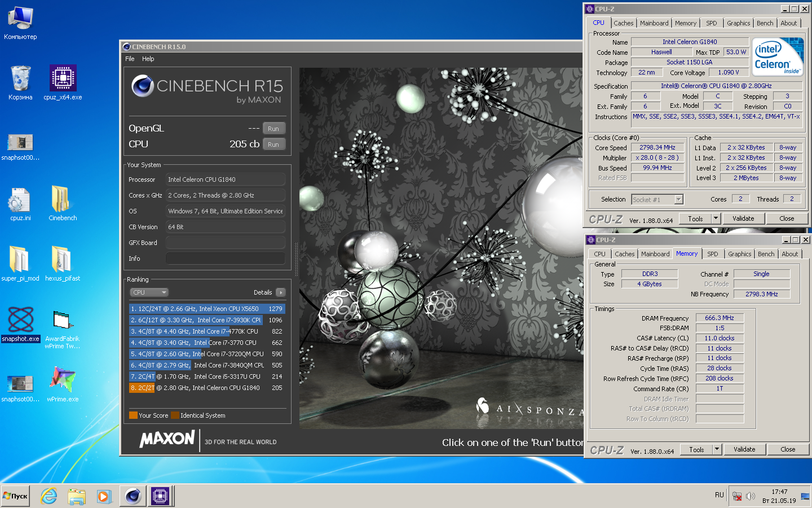The image size is (812, 508).
Task: Select the AwardFabrik wPrime Tw... icon
Action: pos(63,330)
